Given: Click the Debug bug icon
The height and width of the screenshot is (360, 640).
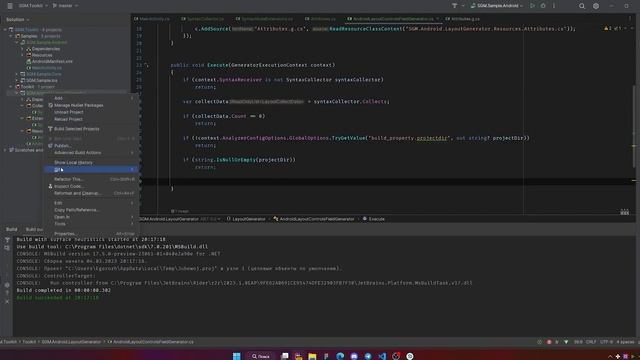Looking at the screenshot, I should pyautogui.click(x=543, y=6).
